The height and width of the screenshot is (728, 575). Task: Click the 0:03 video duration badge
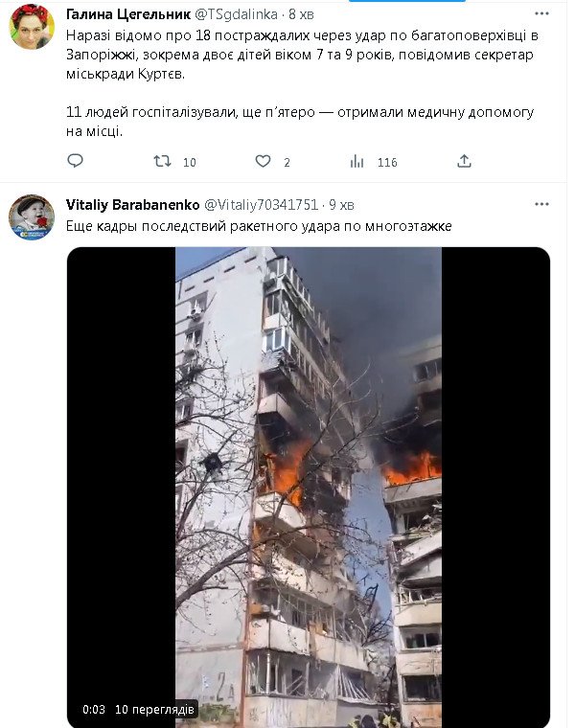pos(94,710)
